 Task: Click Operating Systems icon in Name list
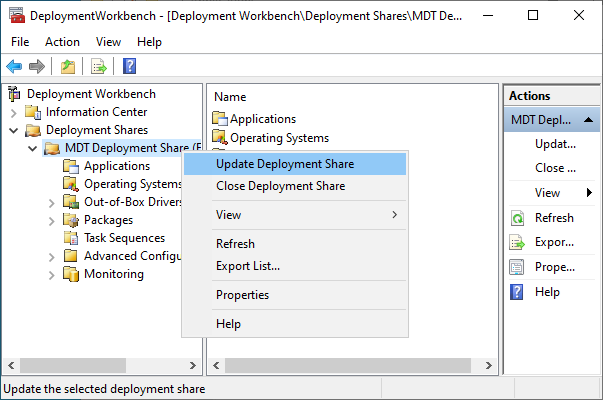(220, 137)
